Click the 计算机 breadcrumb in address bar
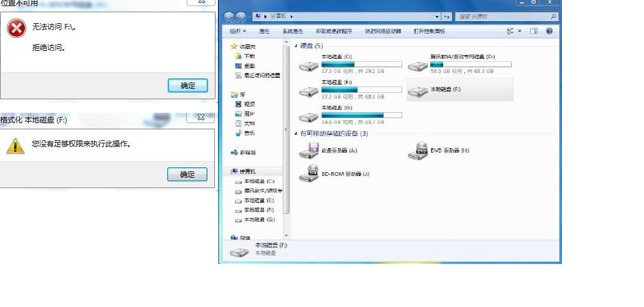The height and width of the screenshot is (307, 644). coord(279,17)
